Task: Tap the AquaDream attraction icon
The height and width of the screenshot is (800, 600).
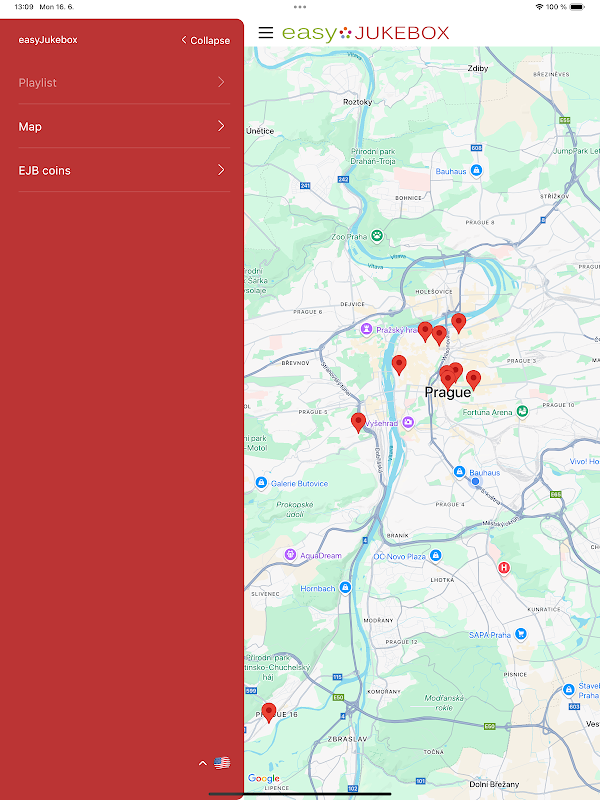Action: [290, 555]
